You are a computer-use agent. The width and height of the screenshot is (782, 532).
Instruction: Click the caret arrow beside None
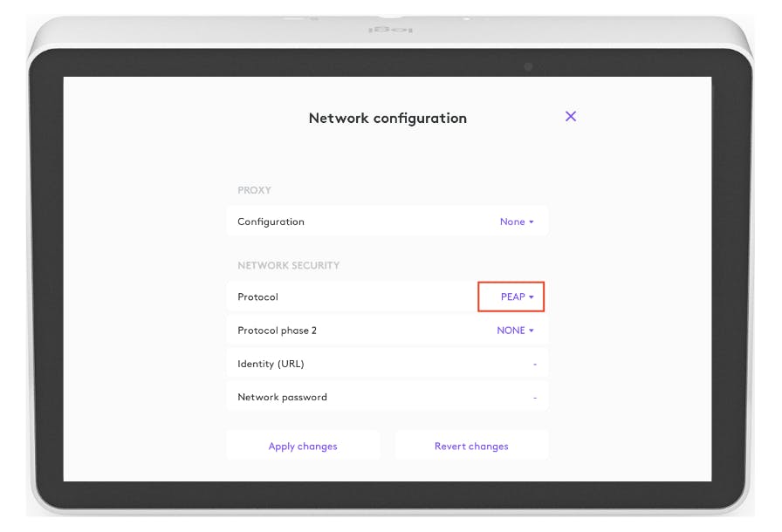click(x=532, y=222)
